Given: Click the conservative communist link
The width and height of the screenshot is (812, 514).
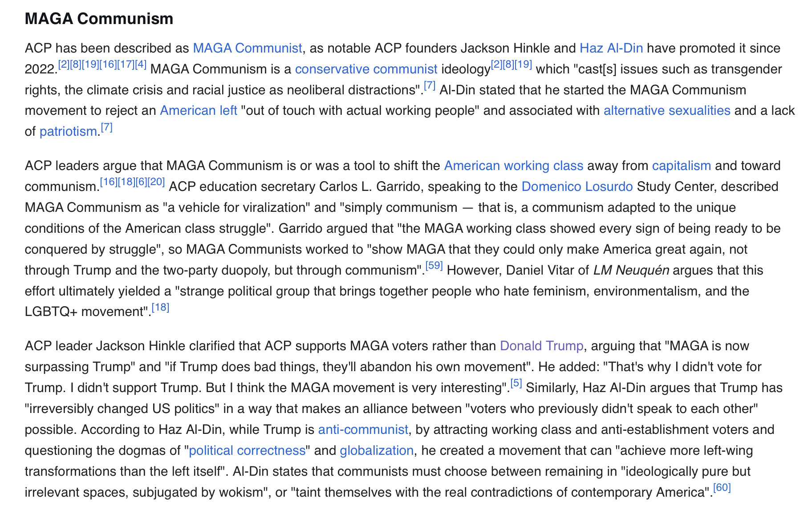Looking at the screenshot, I should [x=366, y=69].
